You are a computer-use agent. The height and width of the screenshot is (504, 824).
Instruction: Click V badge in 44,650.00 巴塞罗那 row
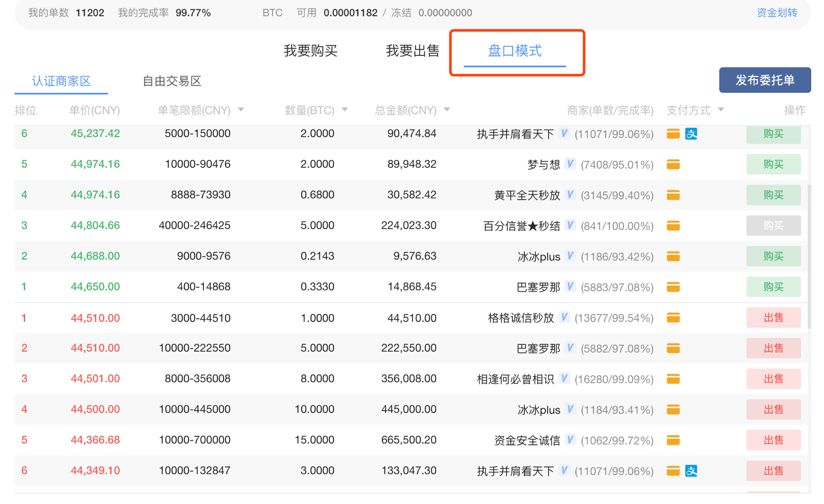[x=570, y=286]
